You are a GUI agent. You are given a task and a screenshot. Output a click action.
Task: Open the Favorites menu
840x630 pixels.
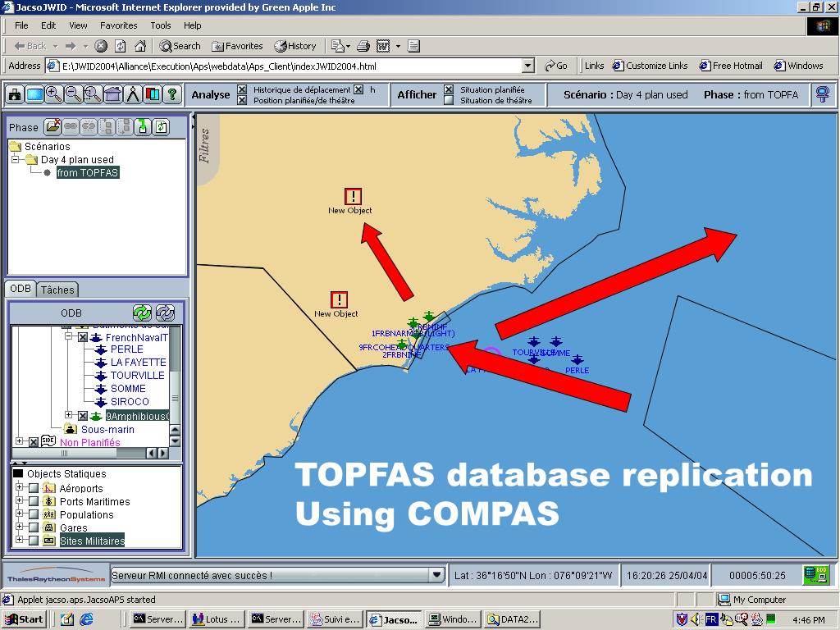tap(118, 25)
